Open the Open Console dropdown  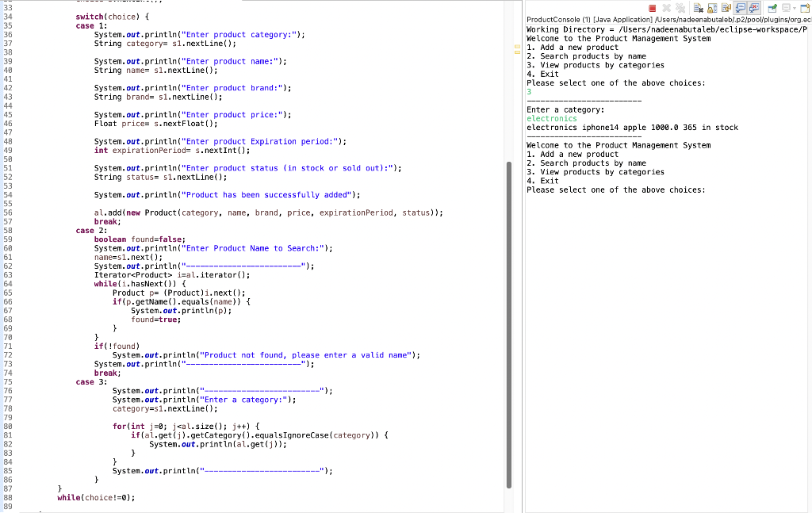809,7
